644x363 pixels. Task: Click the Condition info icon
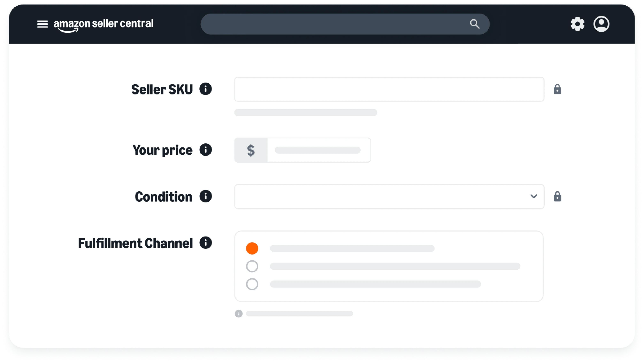click(x=206, y=196)
